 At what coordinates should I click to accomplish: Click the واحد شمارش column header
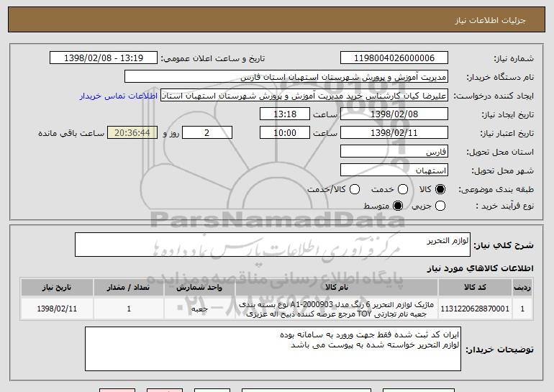pos(199,288)
